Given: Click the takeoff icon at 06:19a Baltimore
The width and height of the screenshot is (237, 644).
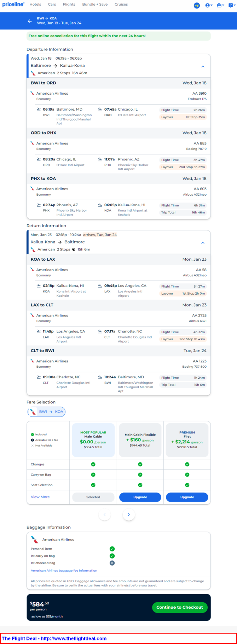Looking at the screenshot, I should click(39, 110).
